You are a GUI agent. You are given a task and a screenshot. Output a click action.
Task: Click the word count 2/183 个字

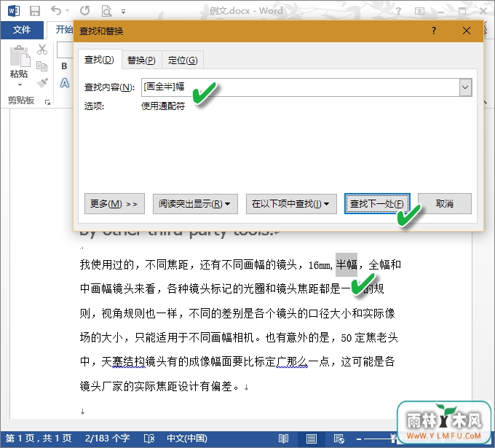coord(107,439)
